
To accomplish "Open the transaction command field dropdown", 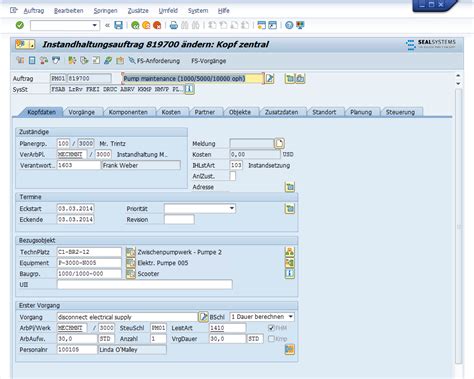I will [x=95, y=25].
